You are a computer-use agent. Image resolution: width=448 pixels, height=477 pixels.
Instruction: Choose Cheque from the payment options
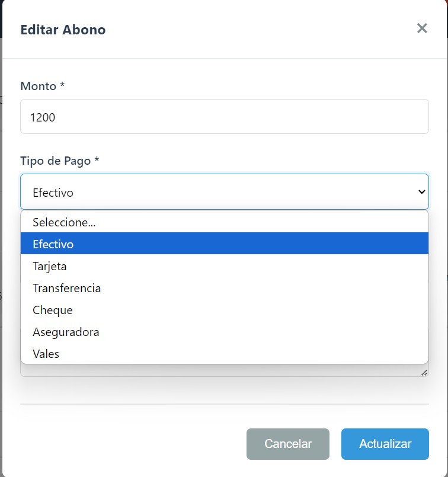click(x=224, y=310)
